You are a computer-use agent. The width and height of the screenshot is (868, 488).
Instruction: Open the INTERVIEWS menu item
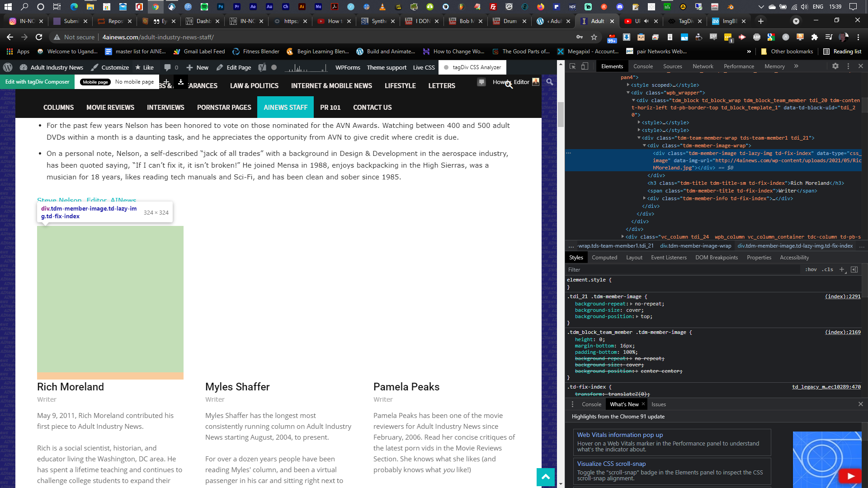(165, 108)
